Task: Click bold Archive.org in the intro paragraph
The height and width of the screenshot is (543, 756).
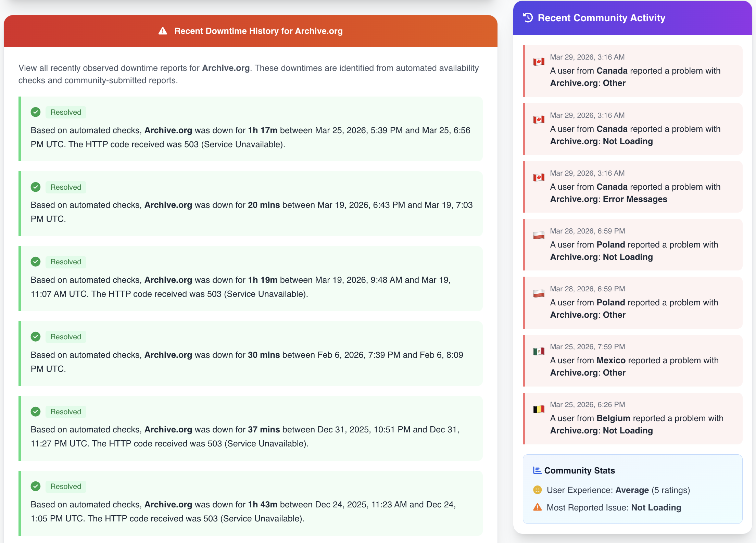Action: 226,68
